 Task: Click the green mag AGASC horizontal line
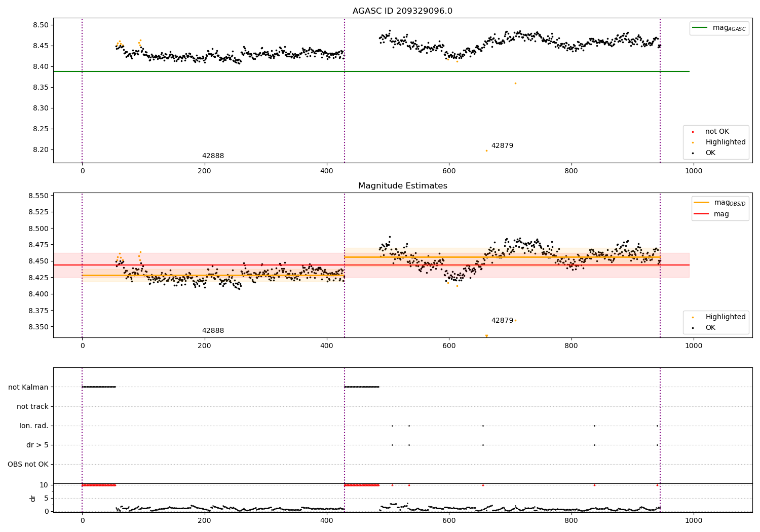tap(371, 71)
